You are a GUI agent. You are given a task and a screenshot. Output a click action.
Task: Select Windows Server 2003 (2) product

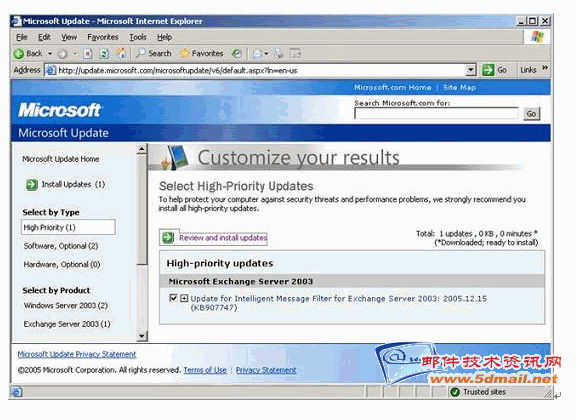(x=66, y=305)
